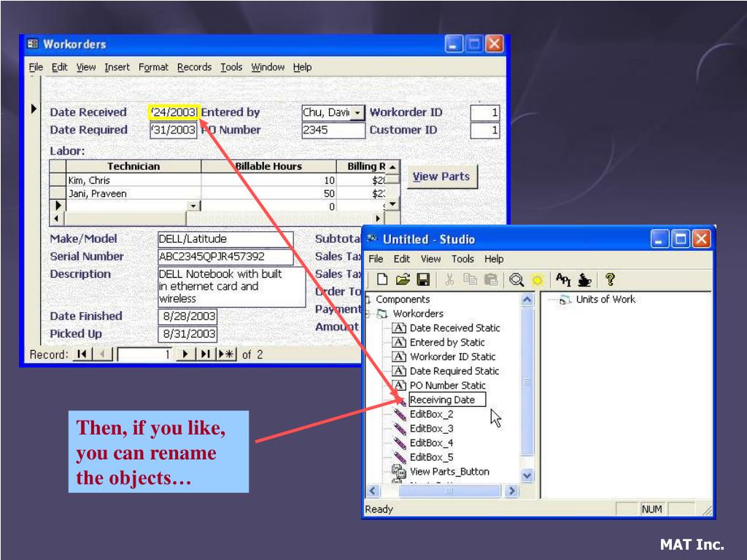Click the Cut scissors icon in Studio toolbar
The height and width of the screenshot is (560, 747).
[x=449, y=279]
